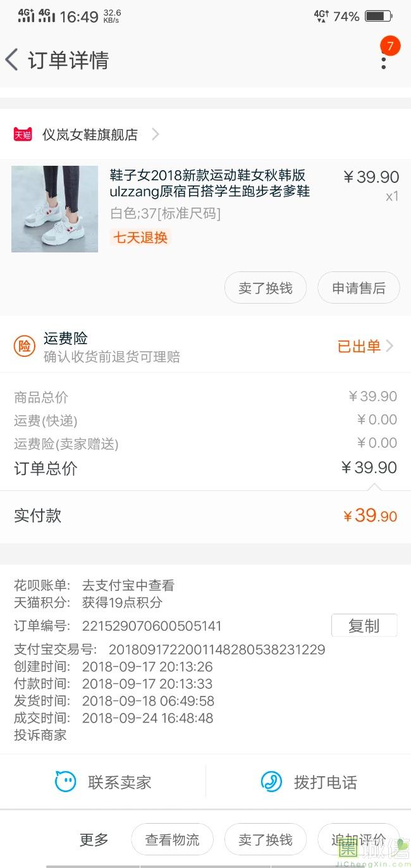
Task: Tap the 追加评价 button
Action: click(x=359, y=840)
